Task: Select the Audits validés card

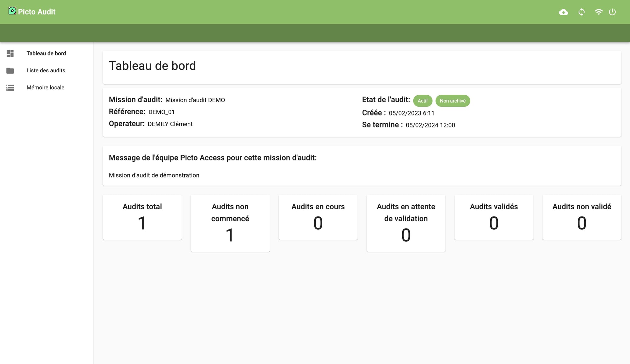Action: tap(494, 217)
